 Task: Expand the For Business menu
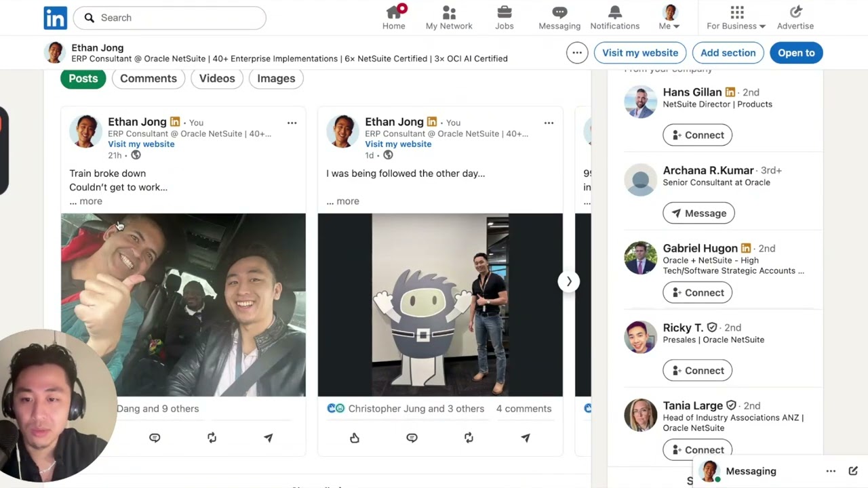736,18
